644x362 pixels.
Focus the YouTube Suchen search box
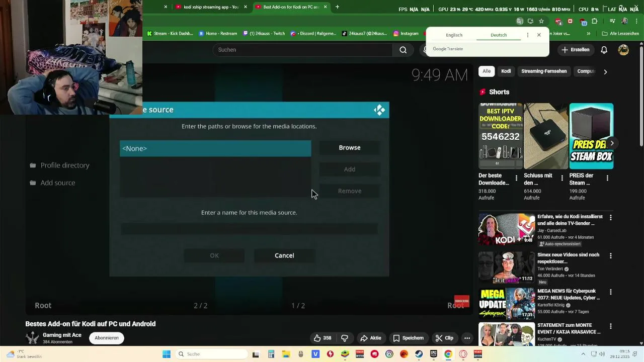[x=303, y=50]
